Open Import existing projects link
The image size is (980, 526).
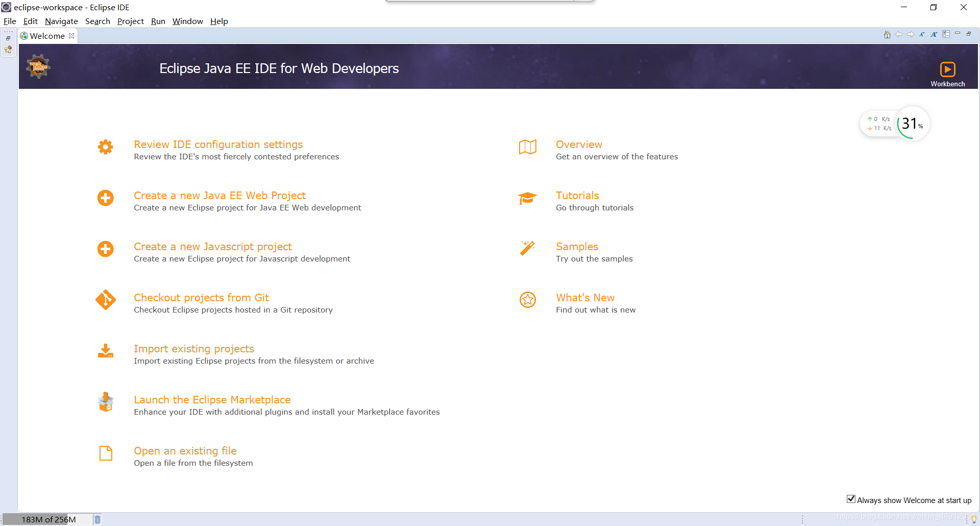pos(194,349)
